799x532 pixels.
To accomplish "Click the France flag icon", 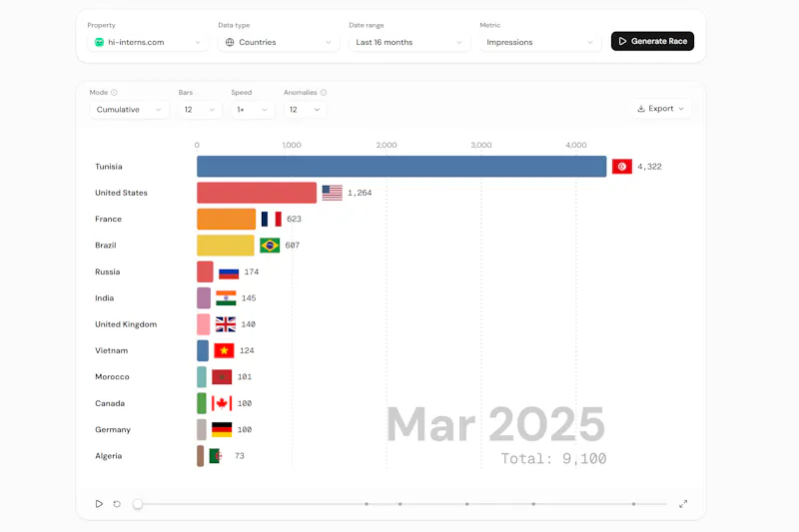I will (x=271, y=219).
